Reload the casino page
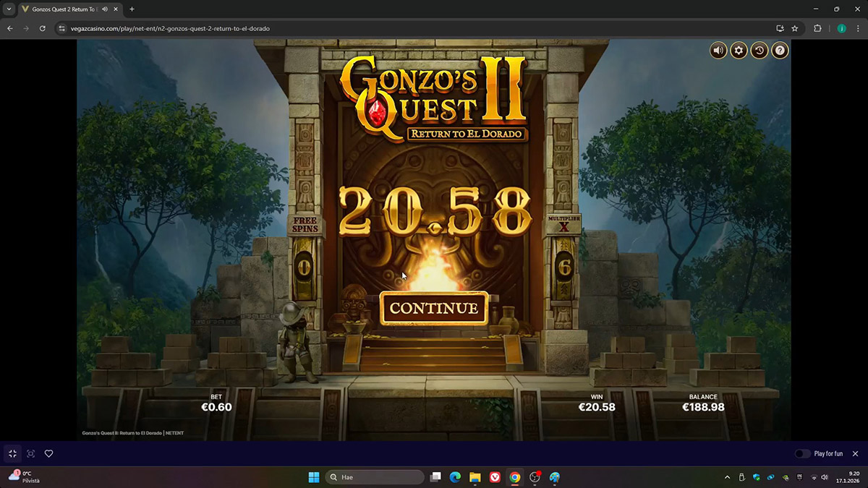 (x=43, y=28)
